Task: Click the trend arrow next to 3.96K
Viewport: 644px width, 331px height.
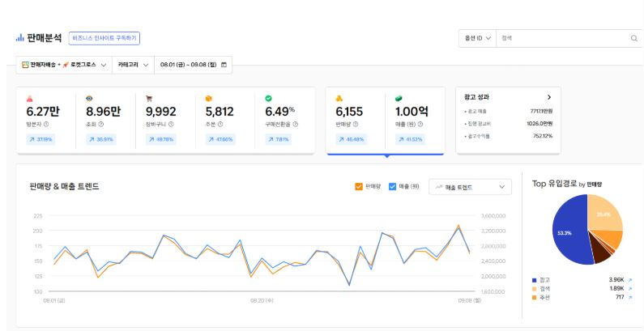Action: pyautogui.click(x=630, y=280)
